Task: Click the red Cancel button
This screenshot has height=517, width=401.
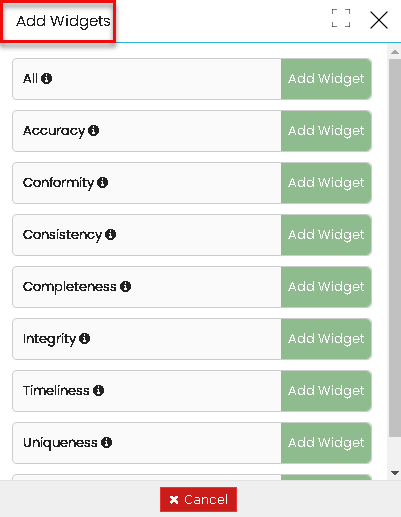Action: coord(198,499)
